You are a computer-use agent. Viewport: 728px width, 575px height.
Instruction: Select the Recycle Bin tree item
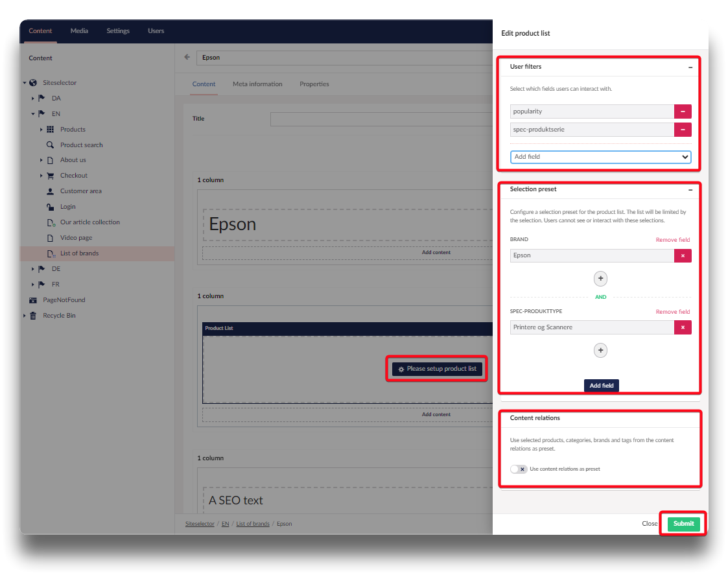click(59, 316)
